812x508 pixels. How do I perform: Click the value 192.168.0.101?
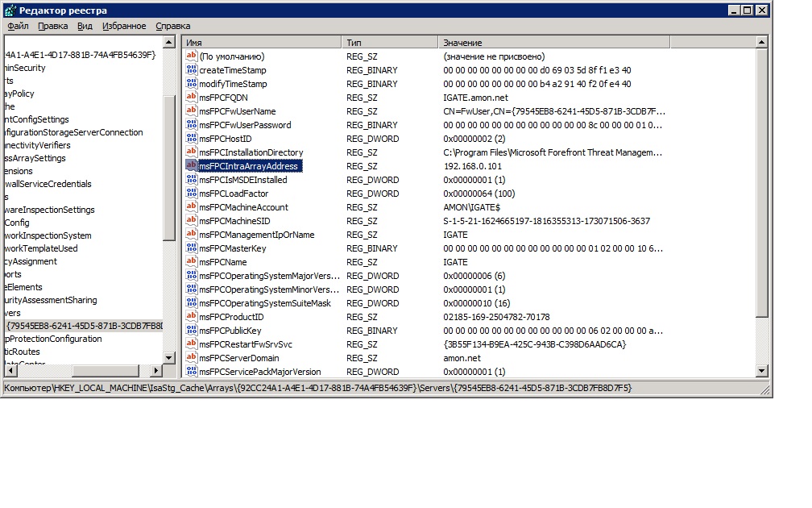(473, 166)
